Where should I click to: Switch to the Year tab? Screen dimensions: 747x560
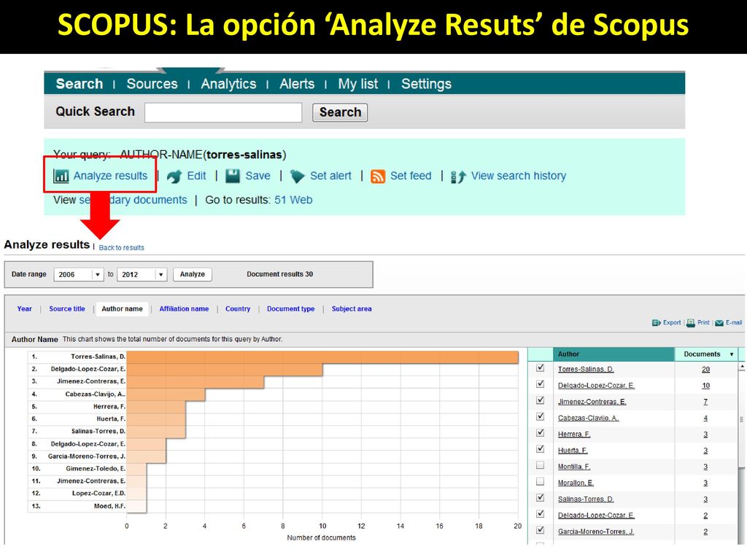click(x=24, y=308)
